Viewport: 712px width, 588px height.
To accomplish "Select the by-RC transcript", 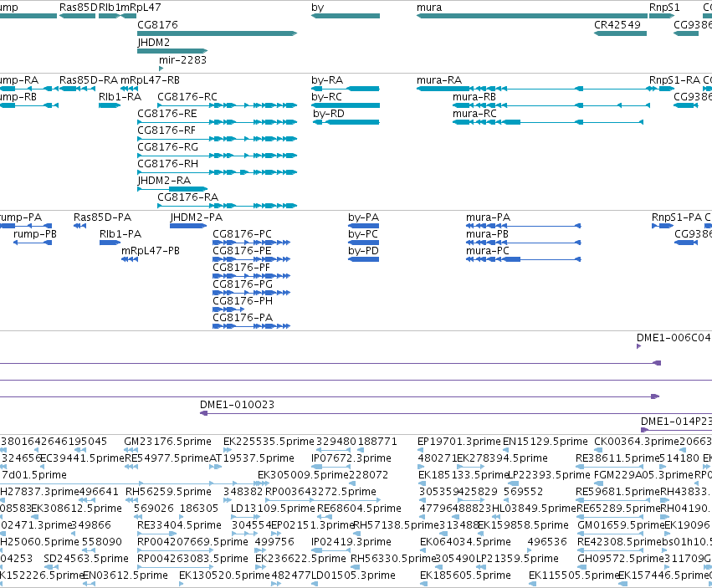I will point(346,105).
